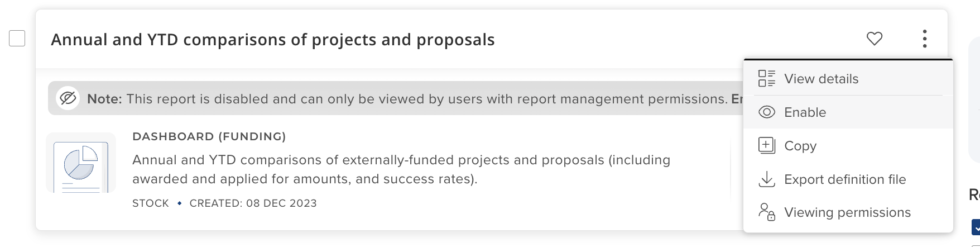
Task: Click the person-with-lock permissions icon
Action: pyautogui.click(x=767, y=212)
